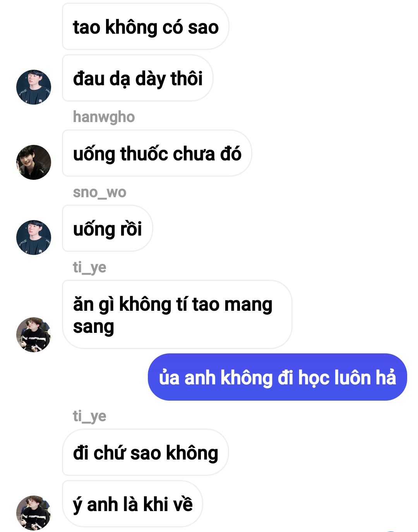Tap the "uống rồi" reply bubble

[x=108, y=229]
